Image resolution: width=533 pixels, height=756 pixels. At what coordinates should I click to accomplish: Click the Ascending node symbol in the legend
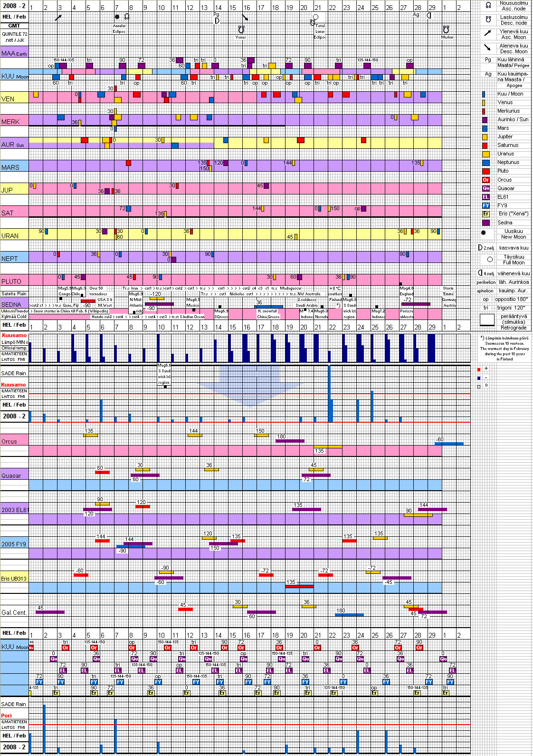tap(488, 6)
